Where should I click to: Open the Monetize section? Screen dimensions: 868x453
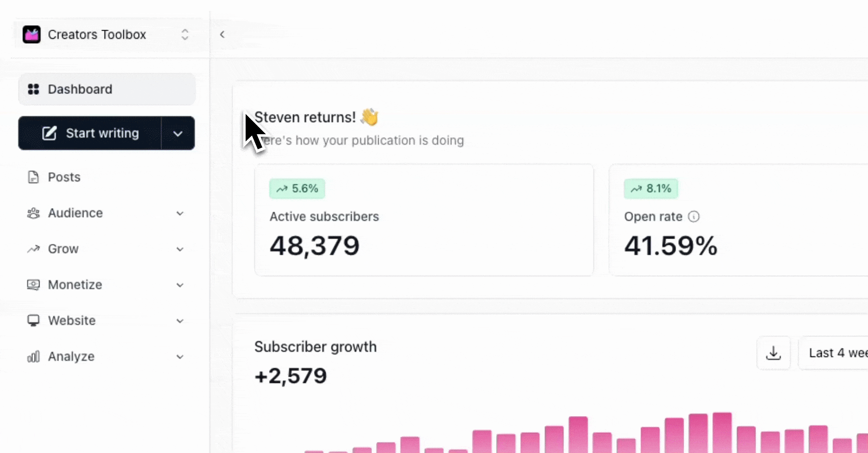[x=107, y=285]
